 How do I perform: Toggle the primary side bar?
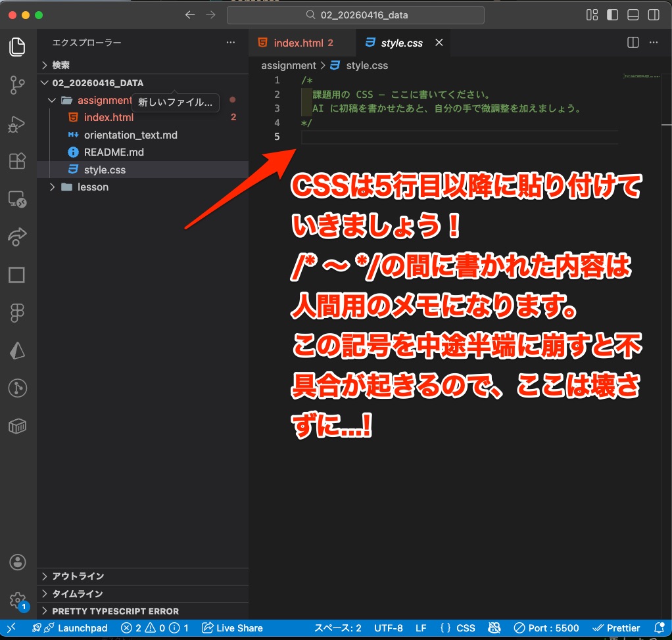coord(612,15)
